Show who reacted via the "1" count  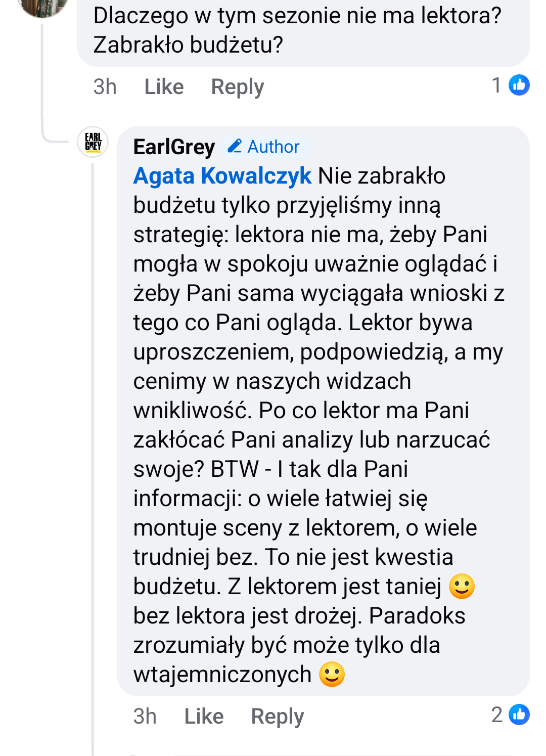[x=496, y=85]
